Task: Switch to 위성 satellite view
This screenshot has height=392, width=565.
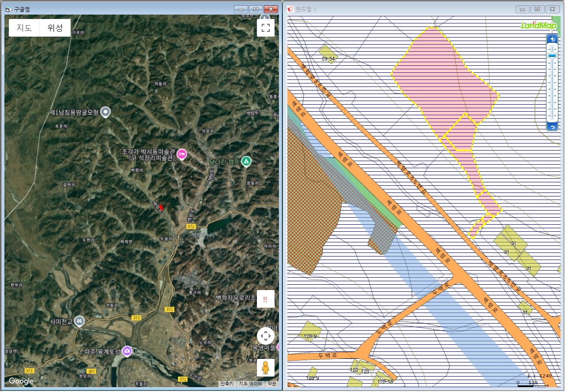Action: click(x=55, y=28)
